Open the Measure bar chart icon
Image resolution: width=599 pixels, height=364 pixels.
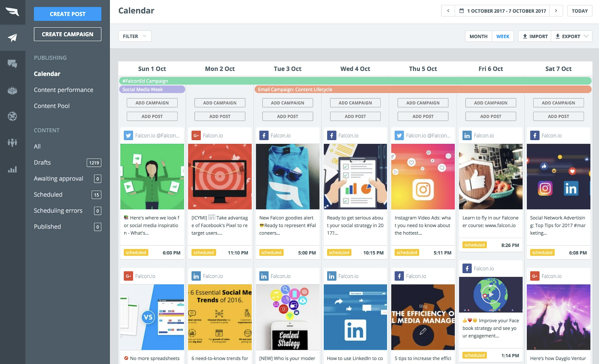click(x=12, y=169)
